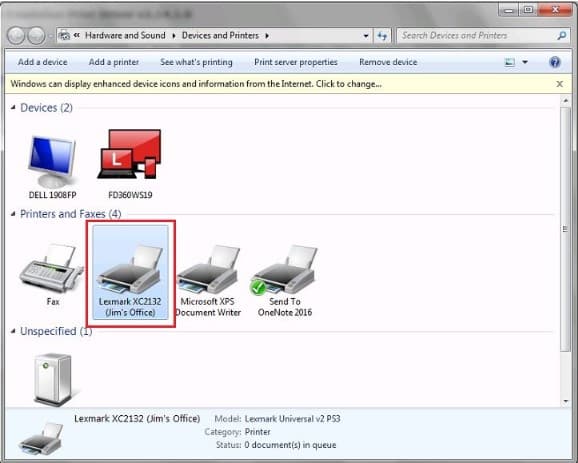This screenshot has width=578, height=463.
Task: Select Send To OneNote 2016 printer
Action: pos(285,280)
